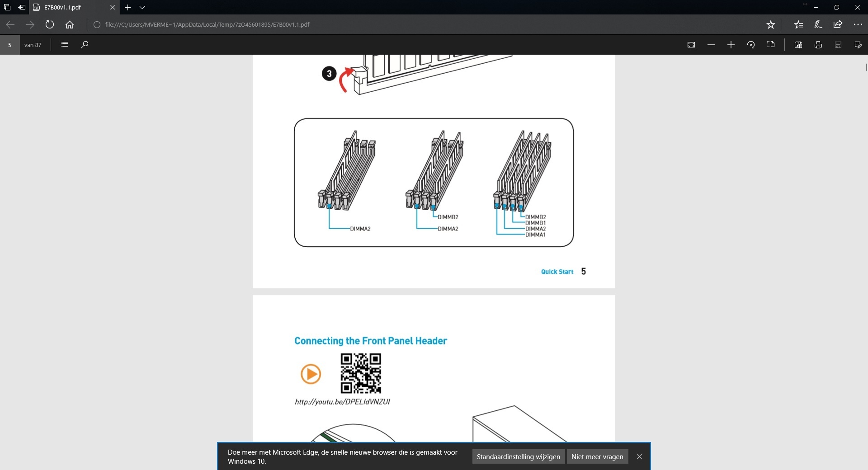The width and height of the screenshot is (868, 470).
Task: Click the Connecting the Front Panel Header heading
Action: pyautogui.click(x=371, y=341)
